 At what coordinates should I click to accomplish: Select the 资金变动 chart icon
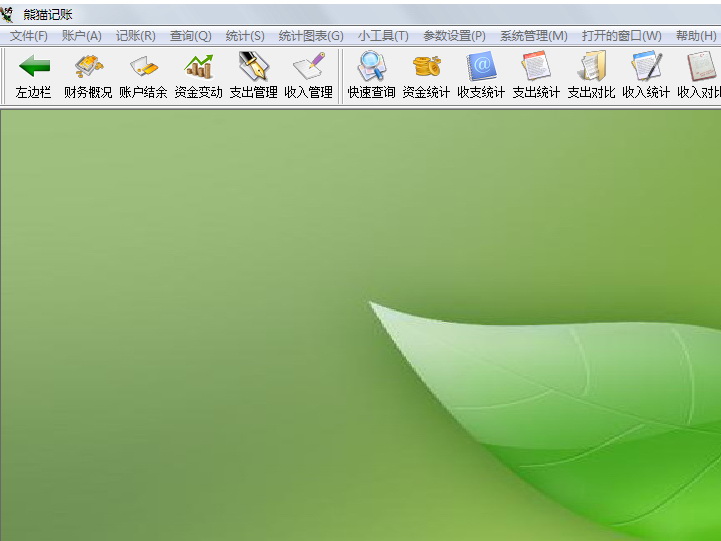(198, 68)
